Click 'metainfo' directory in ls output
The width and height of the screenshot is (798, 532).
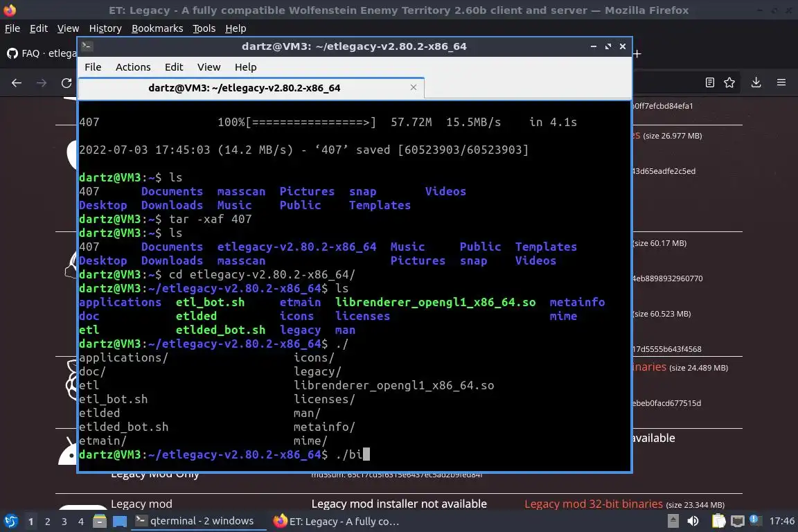click(x=577, y=303)
